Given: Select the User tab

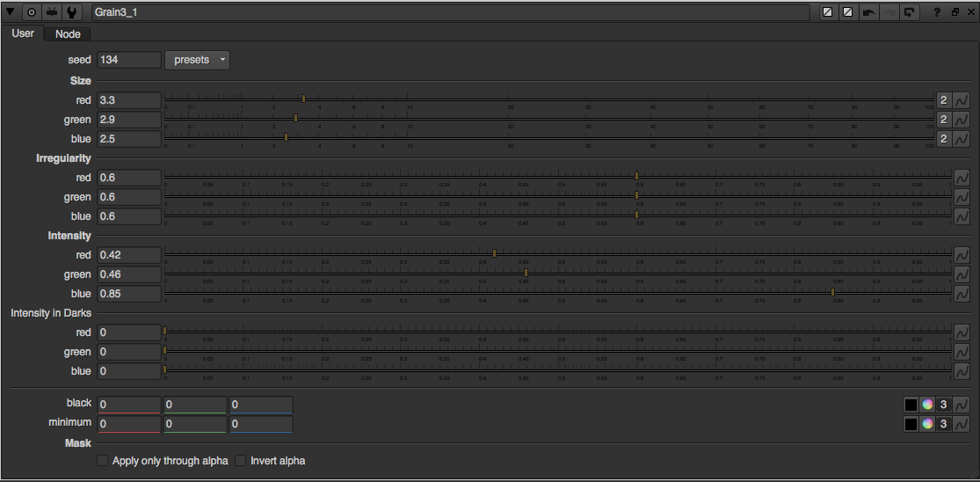Looking at the screenshot, I should (x=22, y=33).
